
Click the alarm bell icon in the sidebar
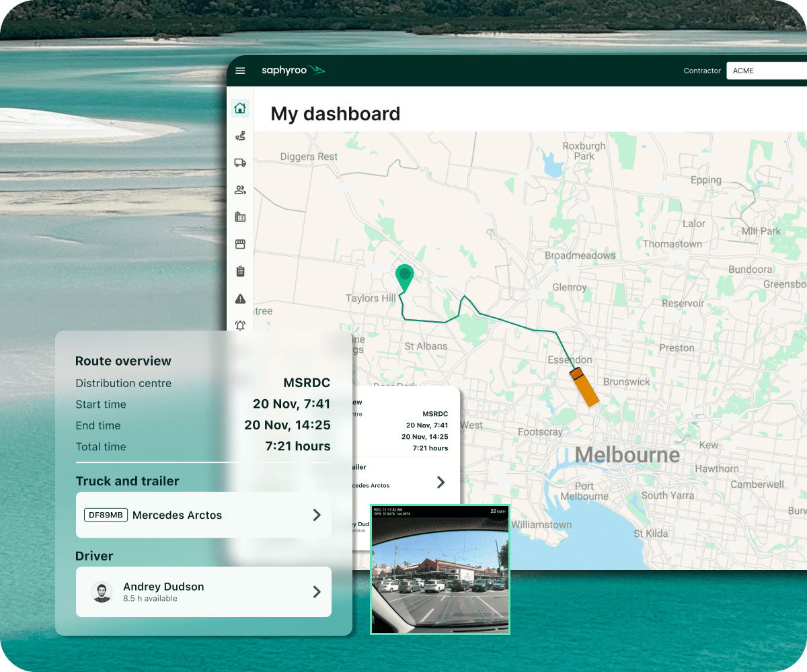pos(240,325)
